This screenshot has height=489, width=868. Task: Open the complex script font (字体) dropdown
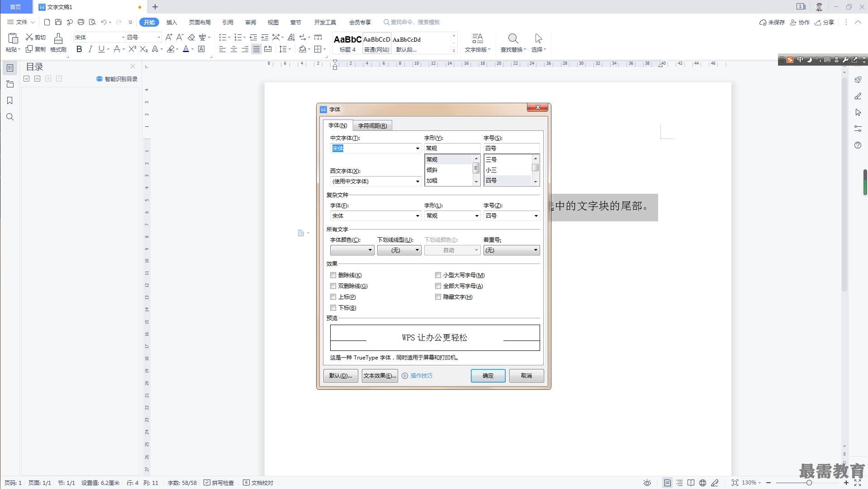click(417, 216)
